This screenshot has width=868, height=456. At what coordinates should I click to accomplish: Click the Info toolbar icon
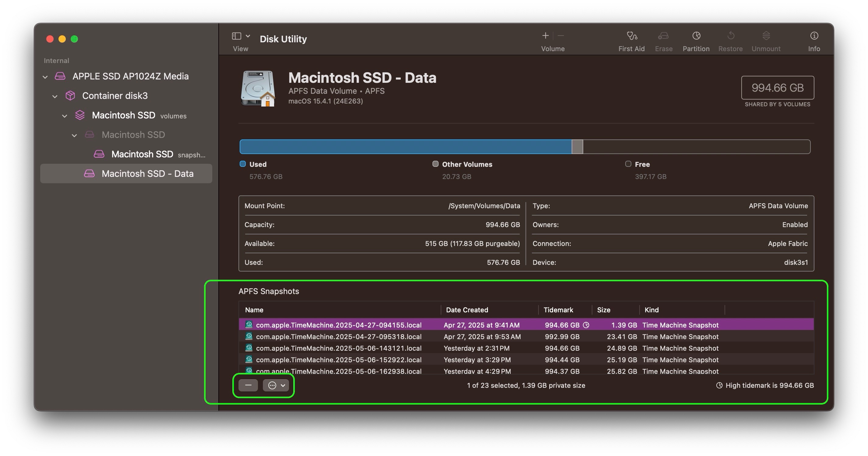[x=814, y=36]
